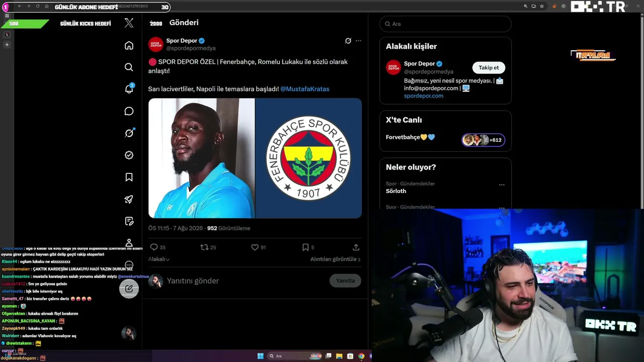Bookmark this page with the star icon
Screen dimensions: 644x362
(x=542, y=6)
